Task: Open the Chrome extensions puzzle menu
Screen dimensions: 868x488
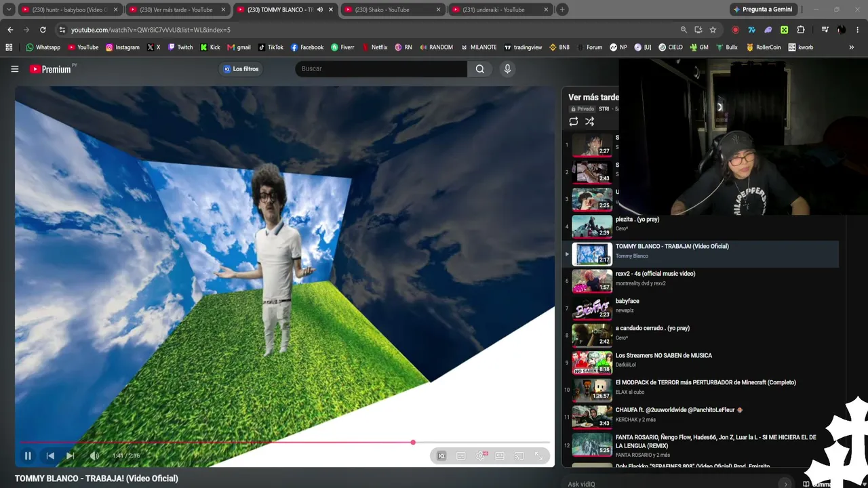Action: pyautogui.click(x=801, y=30)
